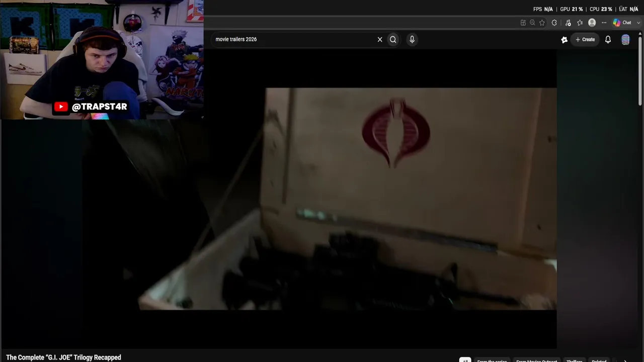
Task: Open the browser extensions puzzle icon
Action: (554, 23)
